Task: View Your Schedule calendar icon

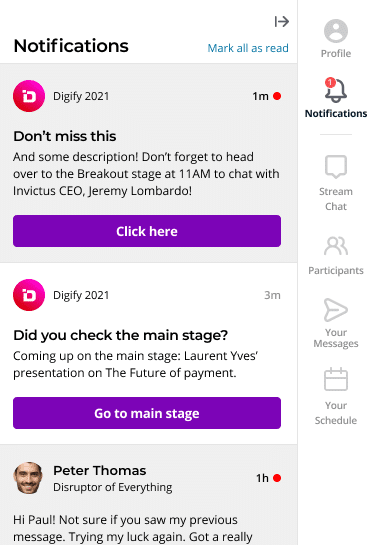Action: coord(336,379)
